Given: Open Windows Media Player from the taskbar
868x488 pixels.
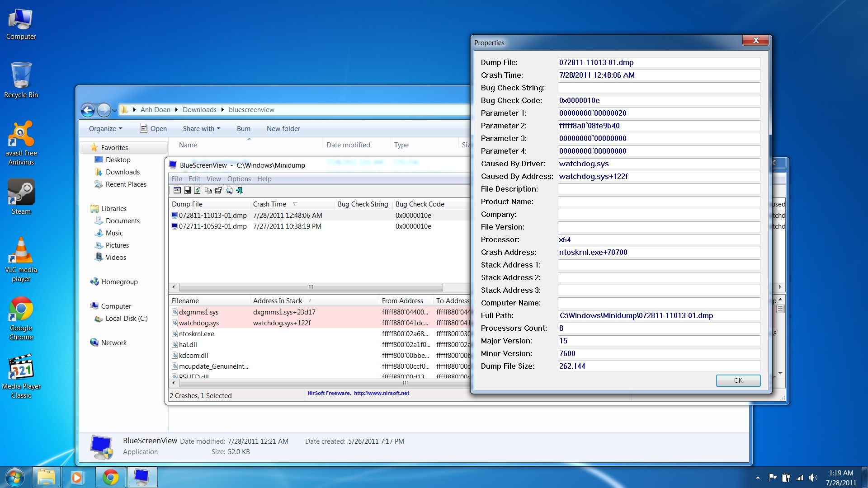Looking at the screenshot, I should tap(77, 477).
